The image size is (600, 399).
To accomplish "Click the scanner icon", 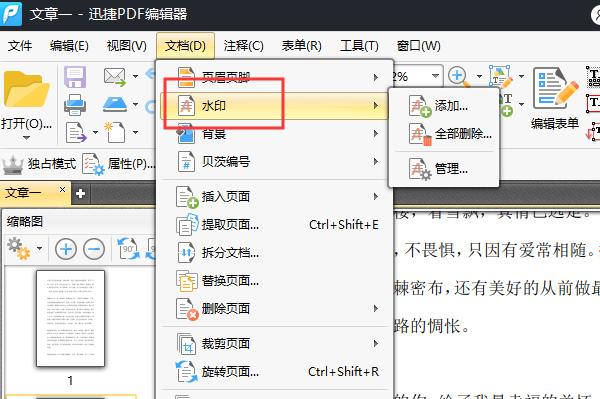I will (115, 104).
